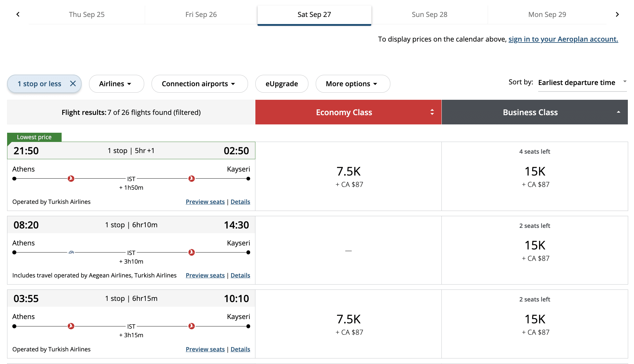This screenshot has width=634, height=364.
Task: Open the Airlines filter dropdown
Action: point(116,84)
